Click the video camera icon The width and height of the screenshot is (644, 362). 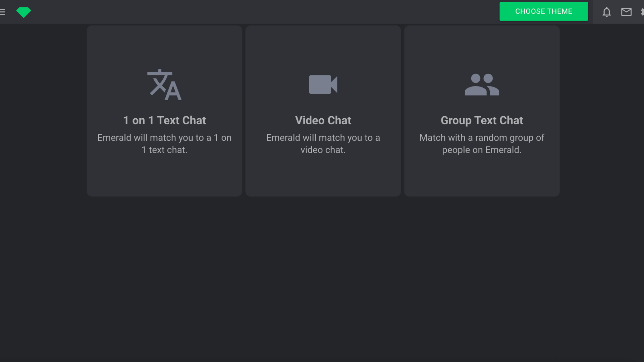[323, 84]
